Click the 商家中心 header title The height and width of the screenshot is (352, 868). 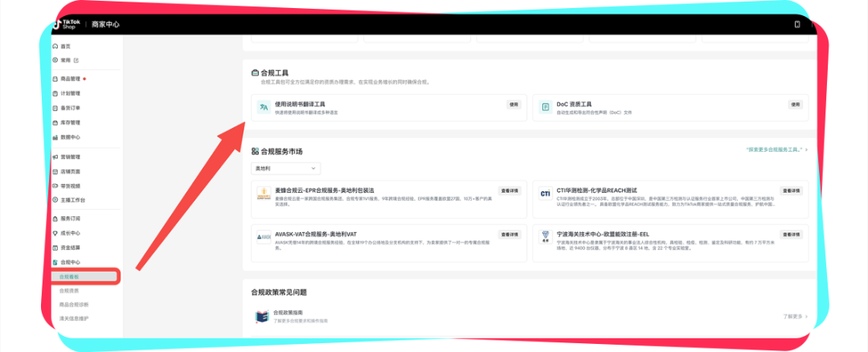pyautogui.click(x=106, y=24)
